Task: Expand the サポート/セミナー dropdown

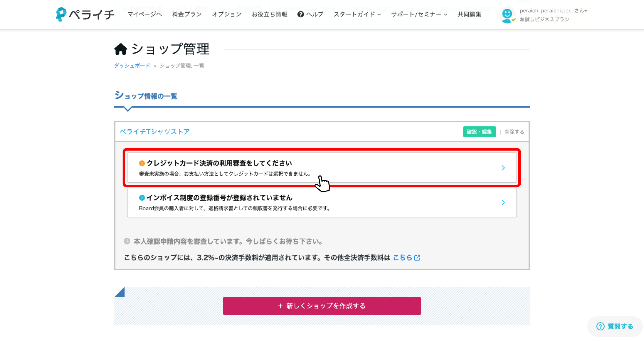Action: pyautogui.click(x=419, y=14)
